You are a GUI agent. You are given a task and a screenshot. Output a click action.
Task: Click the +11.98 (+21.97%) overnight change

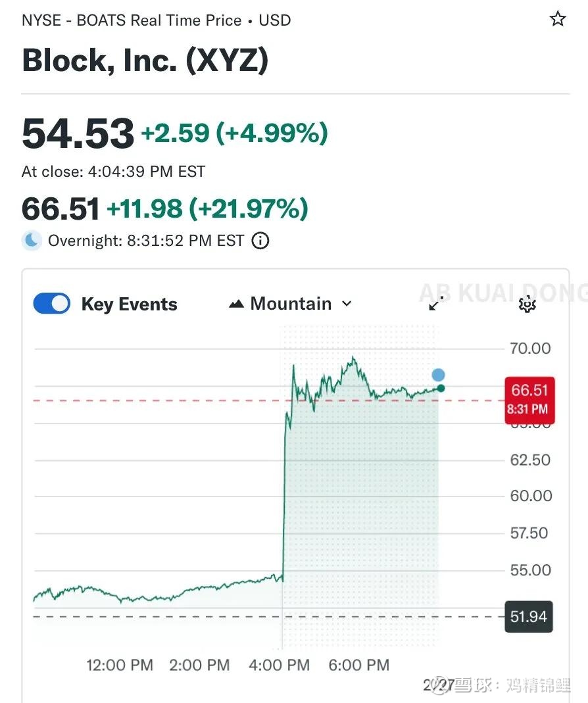207,209
